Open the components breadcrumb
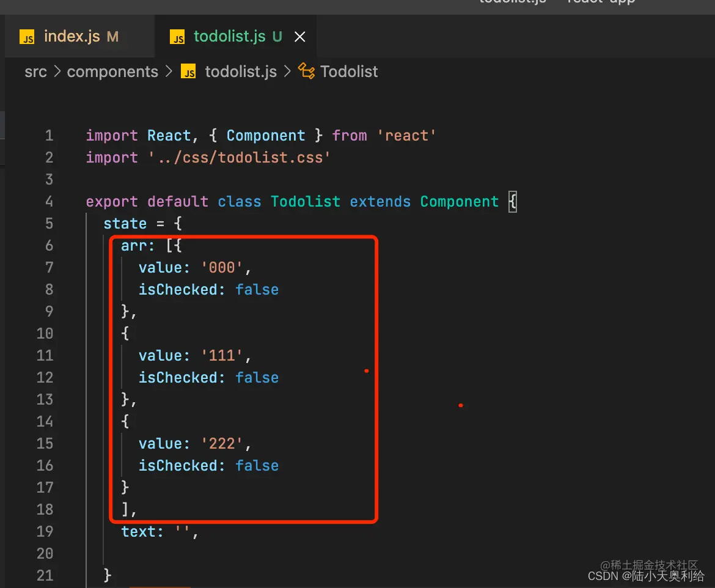 pyautogui.click(x=112, y=72)
